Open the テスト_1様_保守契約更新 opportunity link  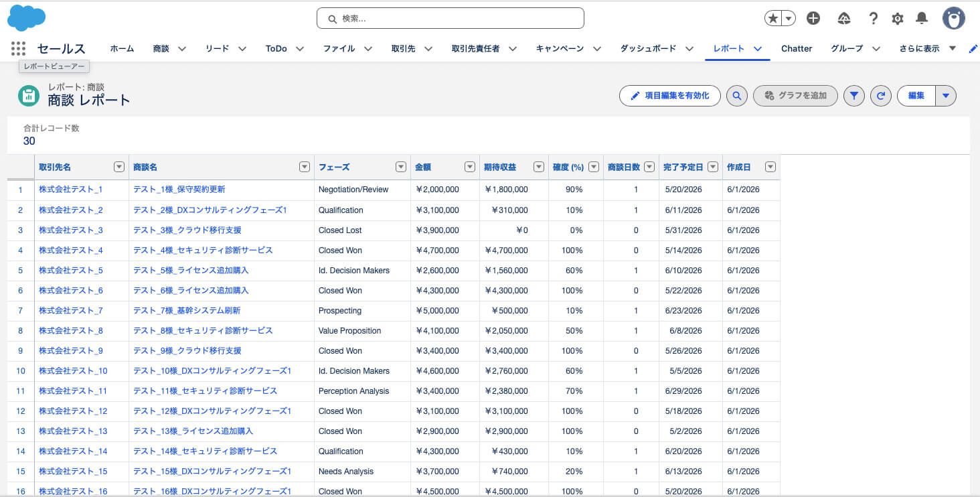point(179,190)
